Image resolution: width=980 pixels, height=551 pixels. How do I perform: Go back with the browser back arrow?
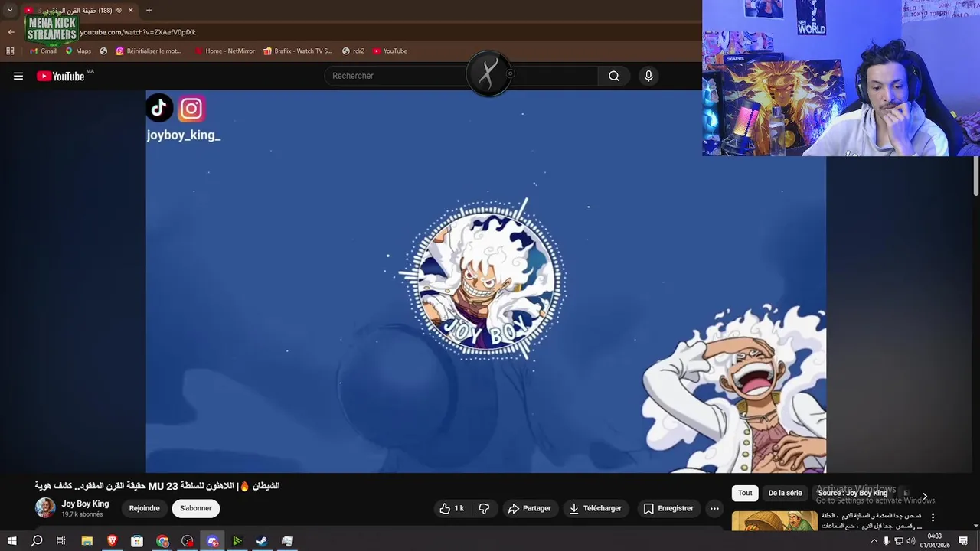11,32
